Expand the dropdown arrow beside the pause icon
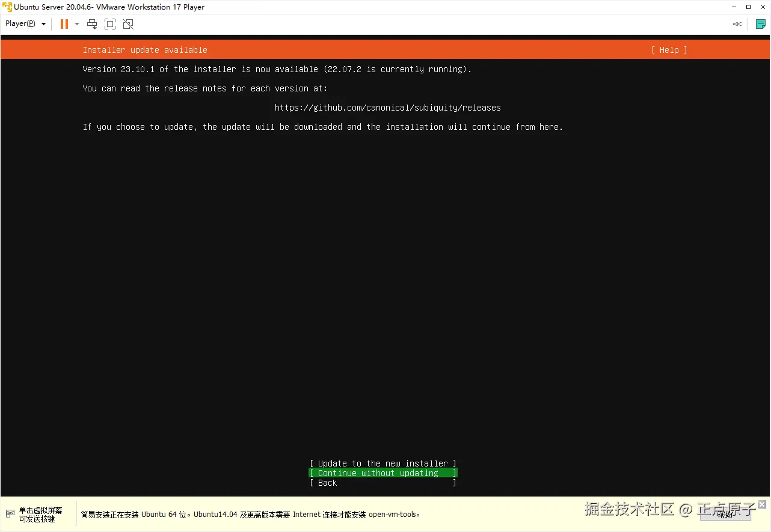 [77, 24]
